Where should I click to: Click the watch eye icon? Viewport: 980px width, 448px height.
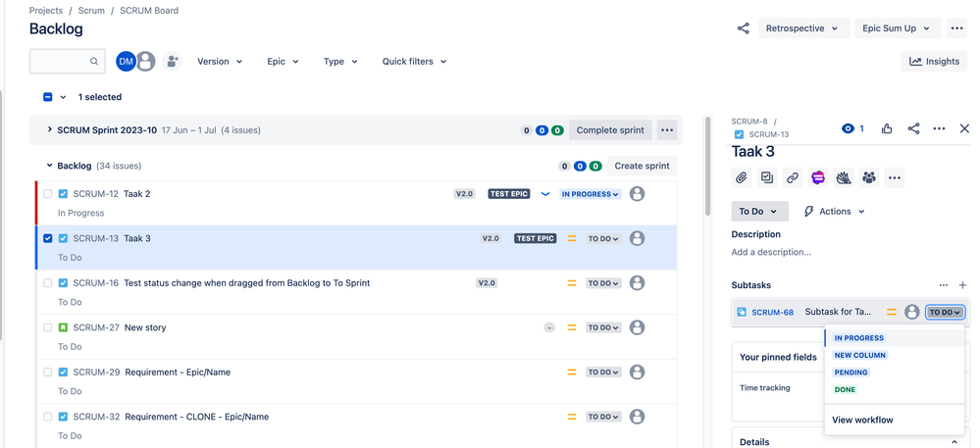tap(849, 128)
